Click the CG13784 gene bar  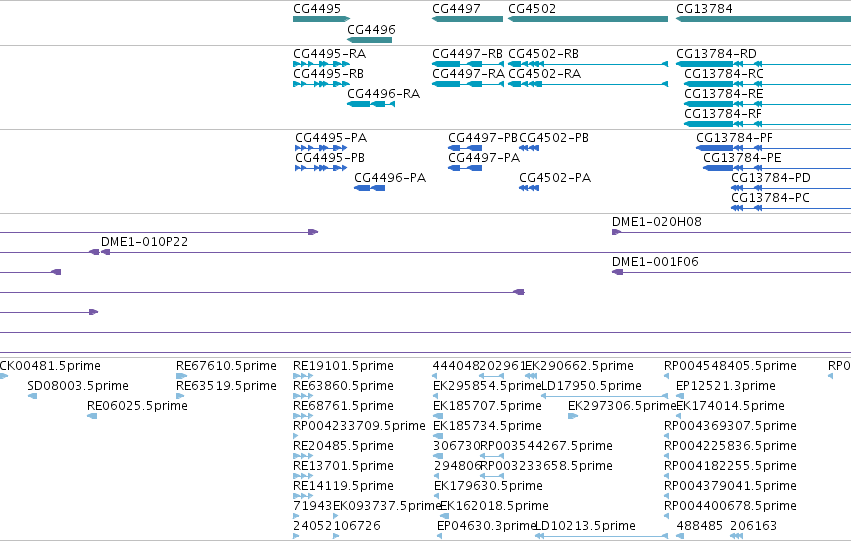[763, 19]
